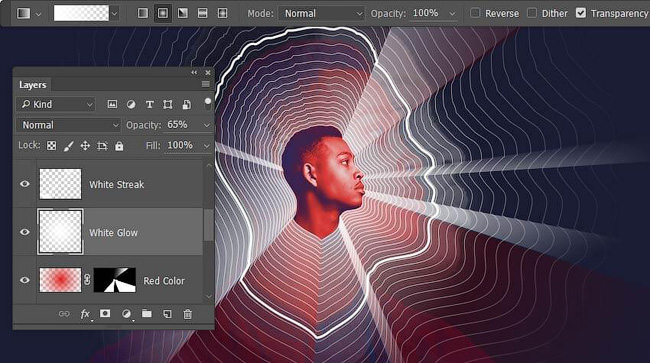Filter layers by shape layers icon
The image size is (650, 363).
(x=168, y=104)
